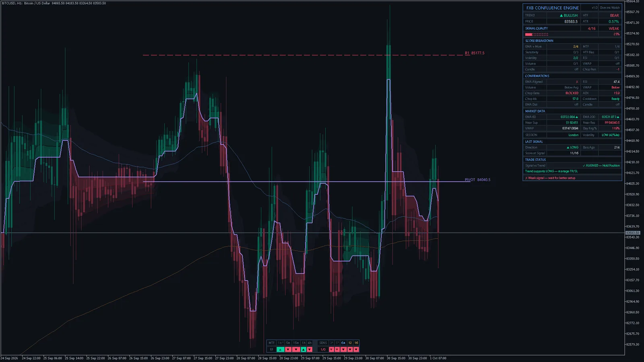Click the red down arrow under sensitivity 12
The height and width of the screenshot is (362, 644).
[350, 350]
